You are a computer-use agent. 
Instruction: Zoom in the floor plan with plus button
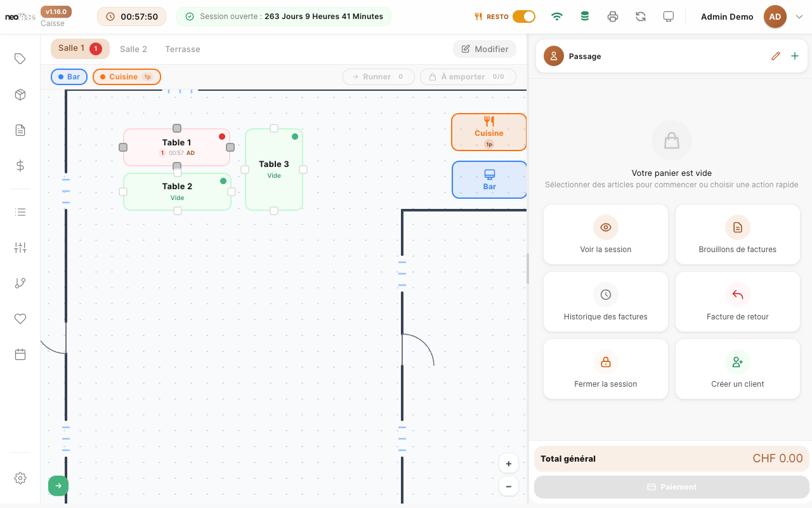[x=509, y=464]
